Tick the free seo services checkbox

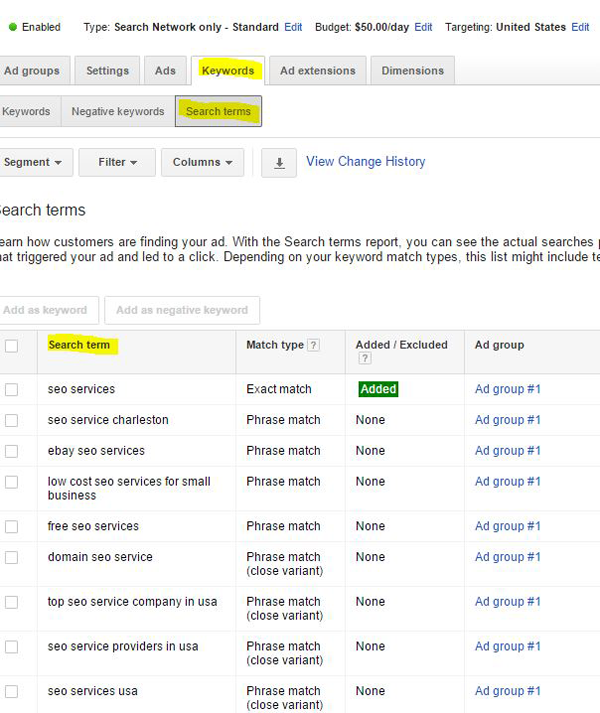(11, 527)
